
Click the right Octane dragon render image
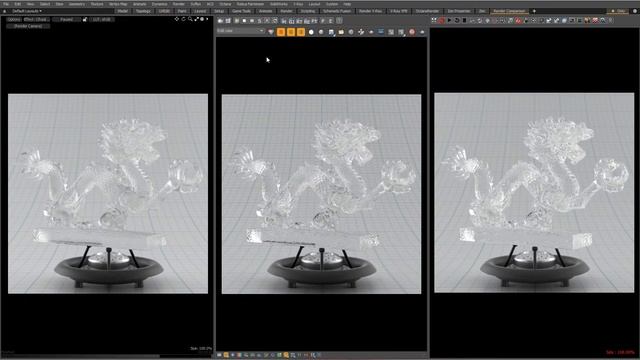[534, 193]
